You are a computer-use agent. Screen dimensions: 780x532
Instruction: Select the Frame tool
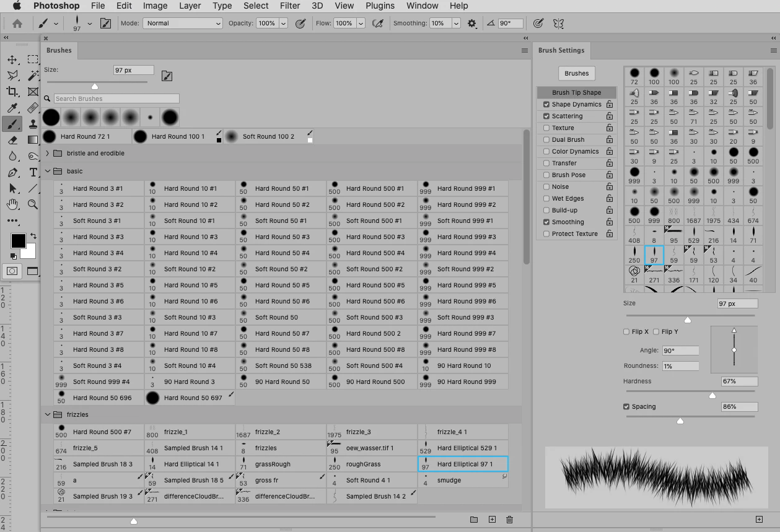pyautogui.click(x=33, y=92)
